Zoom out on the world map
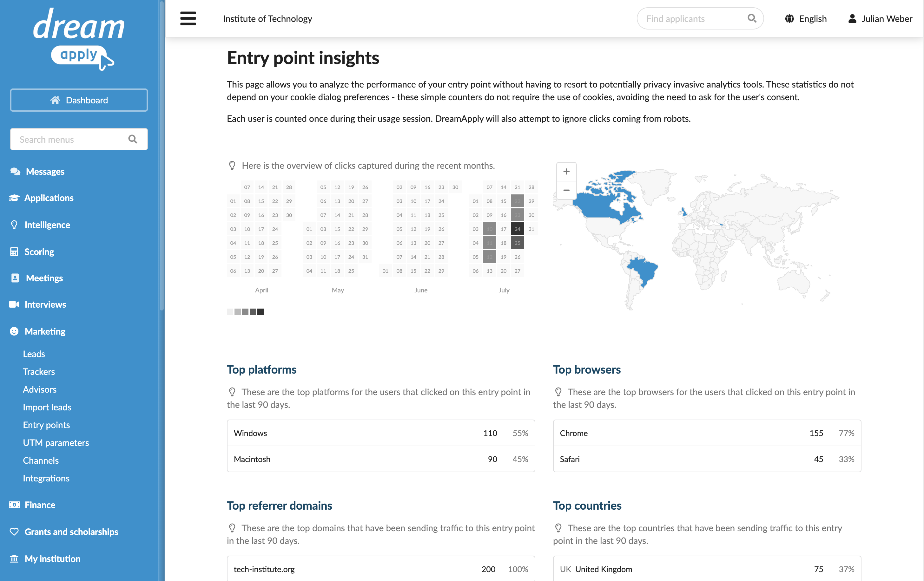Viewport: 924px width, 581px height. (x=566, y=190)
